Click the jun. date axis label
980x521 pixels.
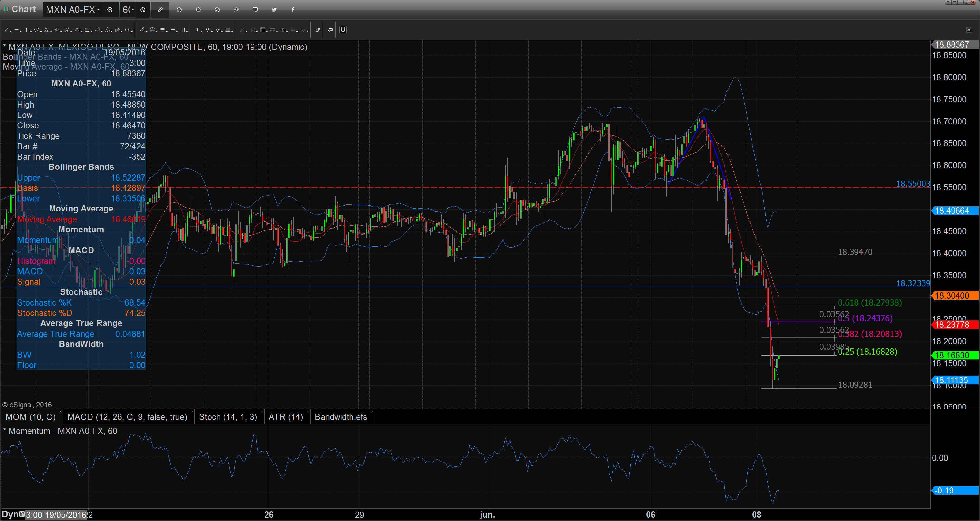click(x=487, y=515)
